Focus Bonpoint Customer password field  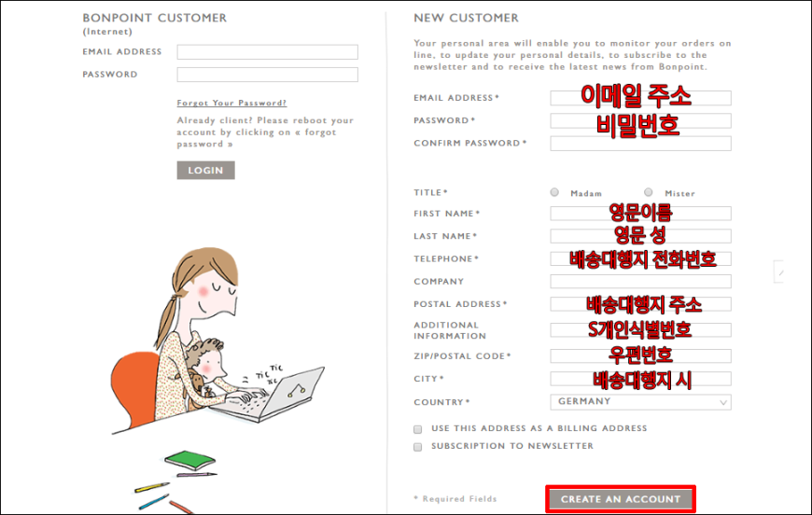[267, 75]
